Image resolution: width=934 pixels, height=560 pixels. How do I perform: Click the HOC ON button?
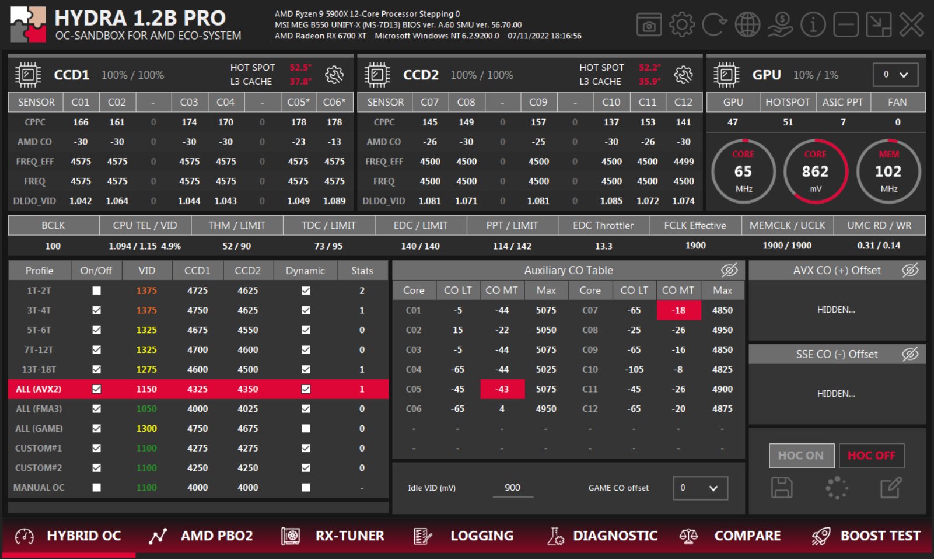(x=801, y=456)
